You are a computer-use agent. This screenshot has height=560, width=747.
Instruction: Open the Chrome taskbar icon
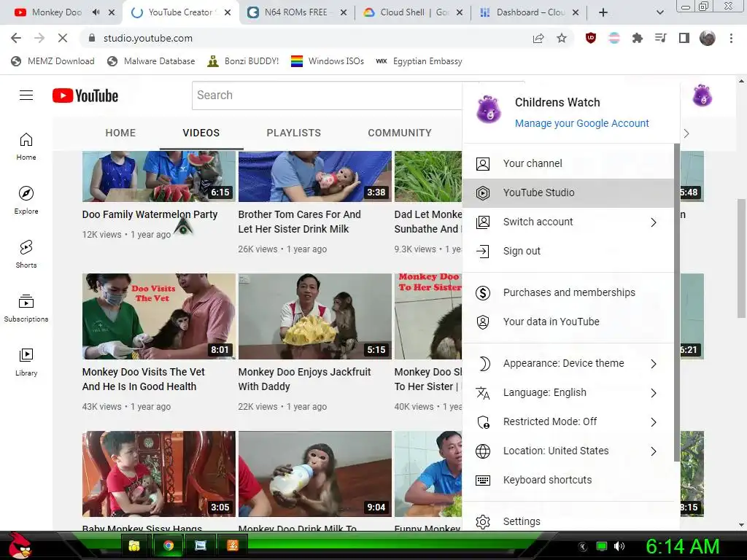169,545
